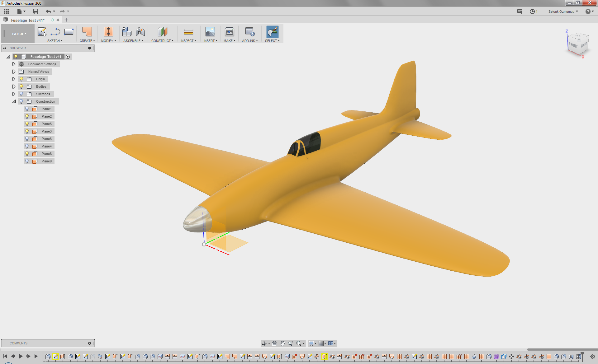Switch to the Fuselage-Test v41 tab

[28, 20]
